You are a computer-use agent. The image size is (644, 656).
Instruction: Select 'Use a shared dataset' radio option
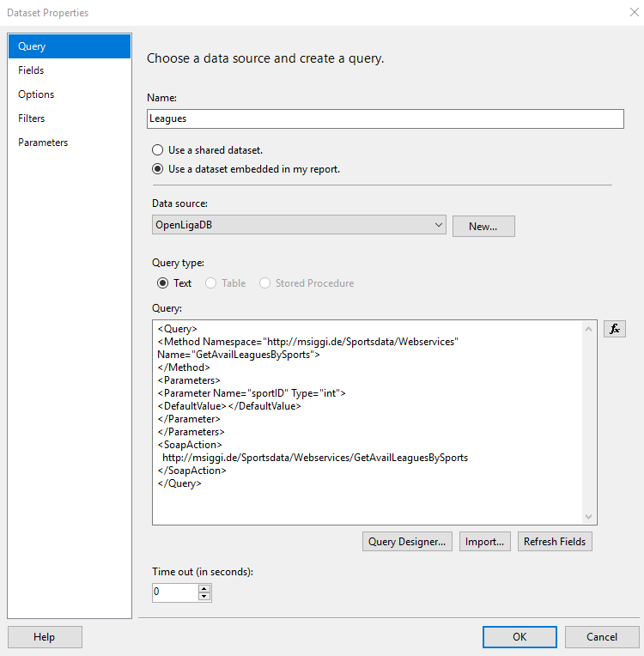coord(158,150)
